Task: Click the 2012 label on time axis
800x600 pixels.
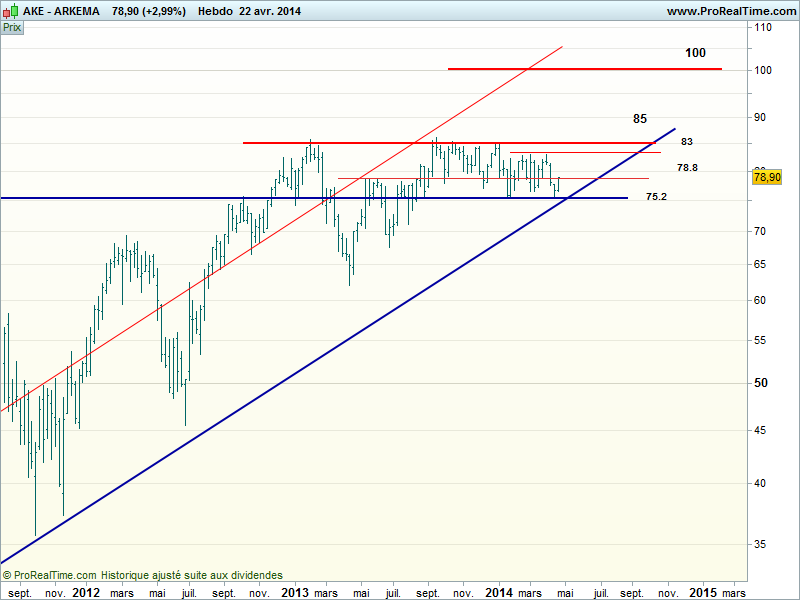Action: click(x=86, y=593)
